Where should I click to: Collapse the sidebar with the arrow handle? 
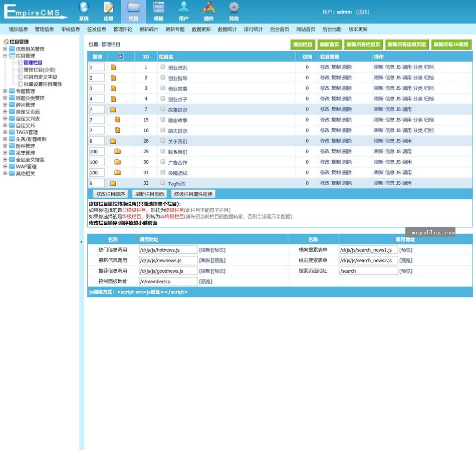pyautogui.click(x=81, y=242)
